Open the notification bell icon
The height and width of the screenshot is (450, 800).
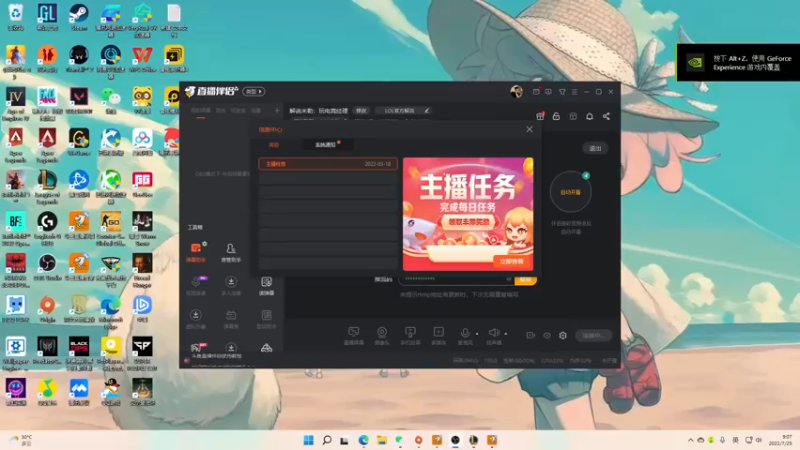(x=589, y=116)
